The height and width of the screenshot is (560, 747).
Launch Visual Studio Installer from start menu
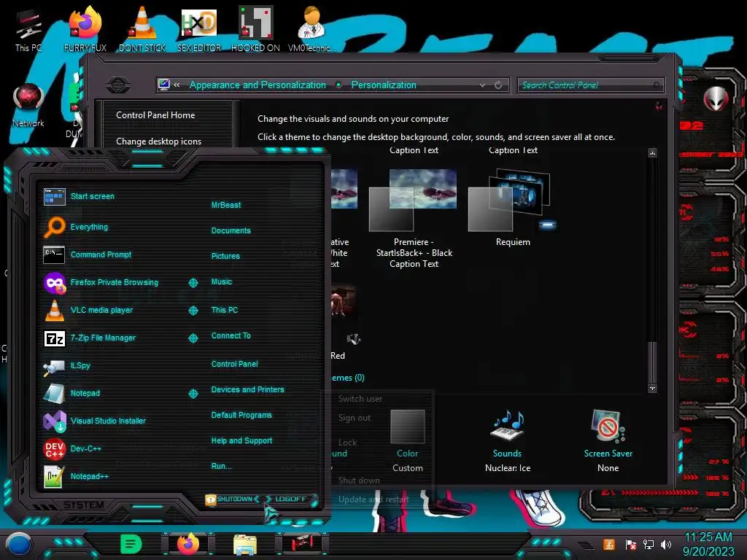coord(108,421)
